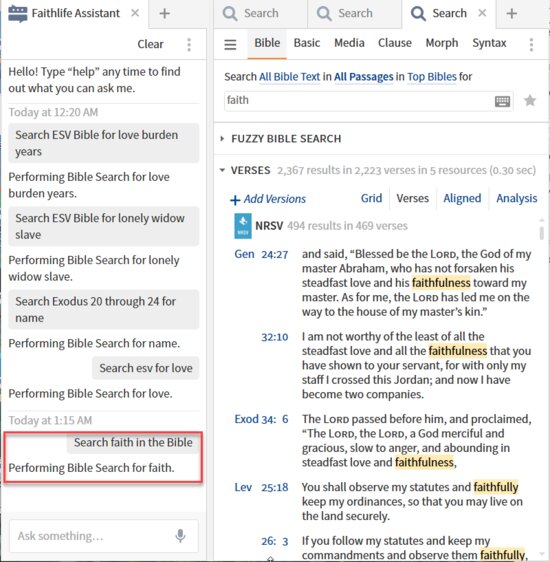Click microphone icon for voice input
The height and width of the screenshot is (562, 550).
[x=180, y=536]
